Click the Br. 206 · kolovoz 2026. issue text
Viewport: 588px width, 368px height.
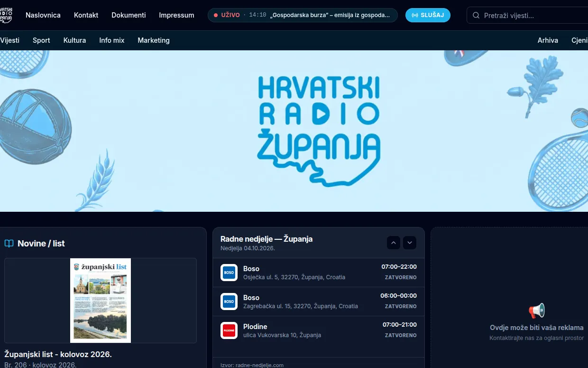coord(40,365)
